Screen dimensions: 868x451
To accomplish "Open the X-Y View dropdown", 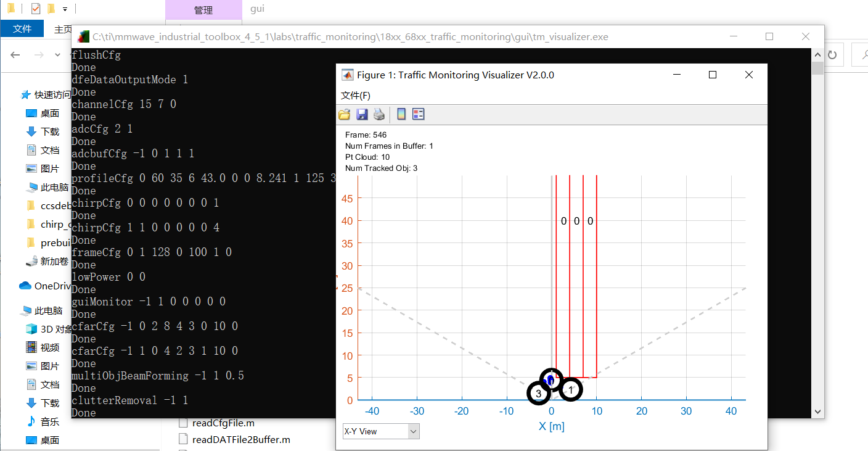I will pyautogui.click(x=381, y=431).
